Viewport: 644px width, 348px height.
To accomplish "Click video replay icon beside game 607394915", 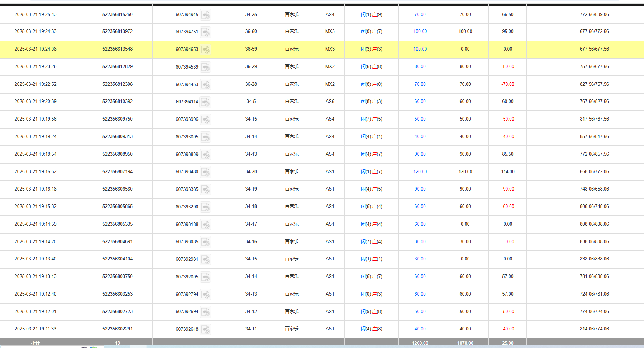I will point(205,15).
